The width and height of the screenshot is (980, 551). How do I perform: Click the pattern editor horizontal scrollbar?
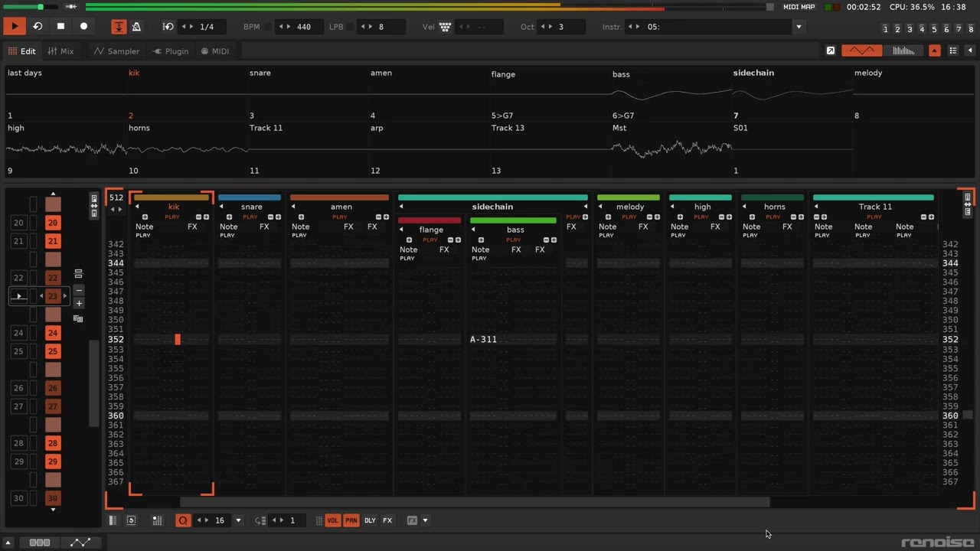475,502
